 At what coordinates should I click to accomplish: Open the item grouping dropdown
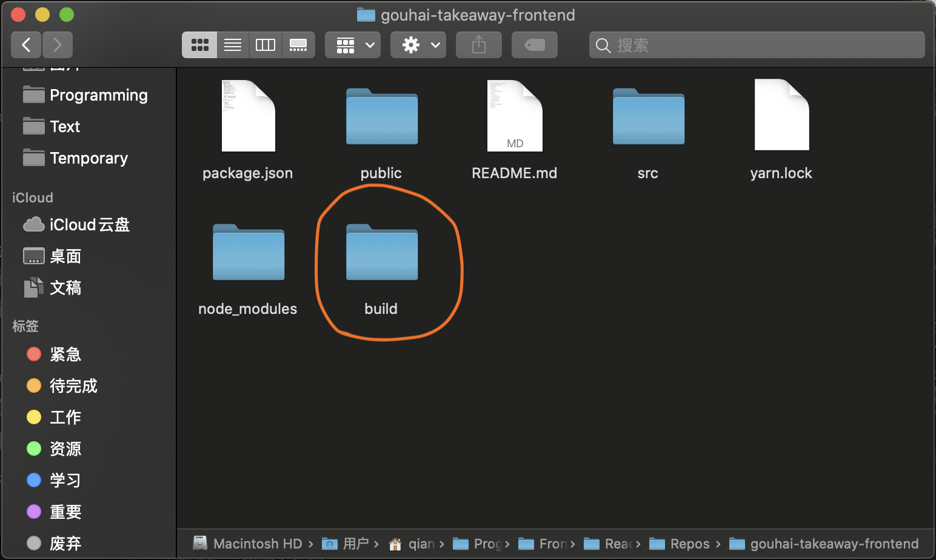click(x=352, y=45)
